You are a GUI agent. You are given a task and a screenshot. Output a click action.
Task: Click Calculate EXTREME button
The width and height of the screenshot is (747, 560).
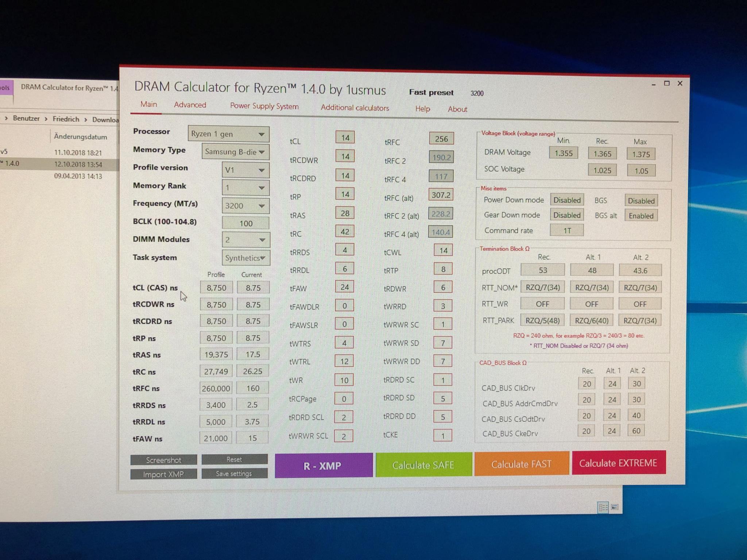[619, 462]
